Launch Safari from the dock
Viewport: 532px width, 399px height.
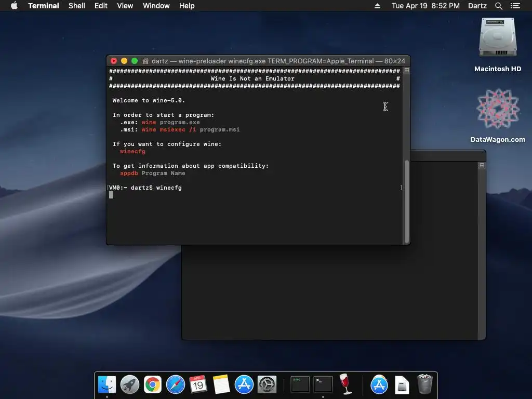coord(176,384)
